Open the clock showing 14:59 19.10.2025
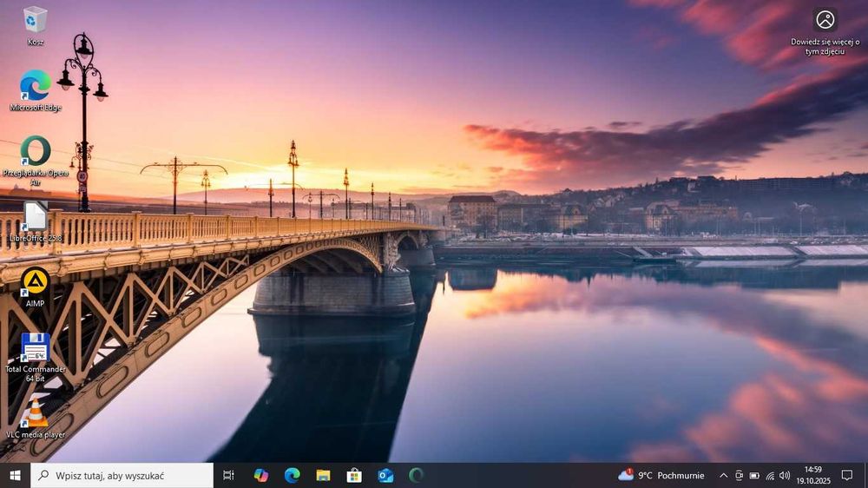This screenshot has width=868, height=488. pyautogui.click(x=813, y=475)
